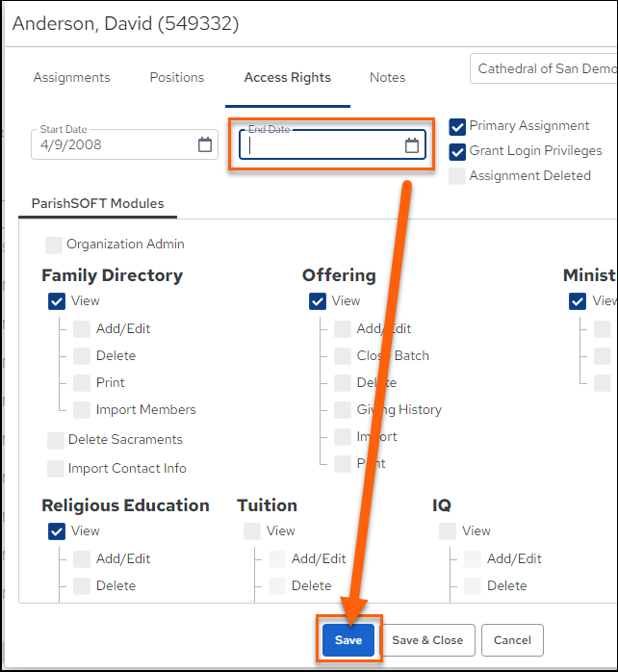Enable Offering Close Batch permission
Image resolution: width=618 pixels, height=672 pixels.
click(x=343, y=356)
